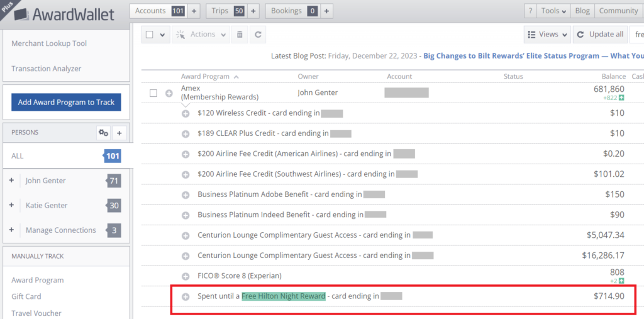Screen dimensions: 644x319
Task: Expand the Business Platinum Indeed Benefit row
Action: 186,215
